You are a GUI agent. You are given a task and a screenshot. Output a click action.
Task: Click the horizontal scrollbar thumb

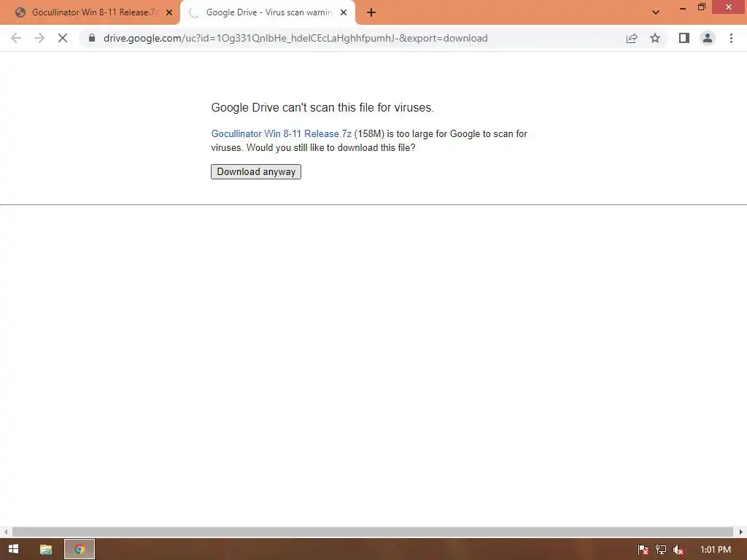coord(373,532)
